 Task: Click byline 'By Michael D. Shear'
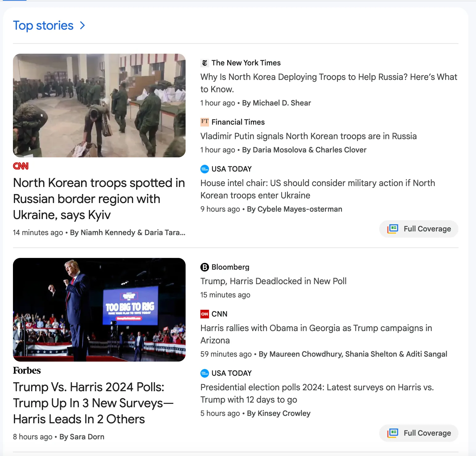point(277,103)
